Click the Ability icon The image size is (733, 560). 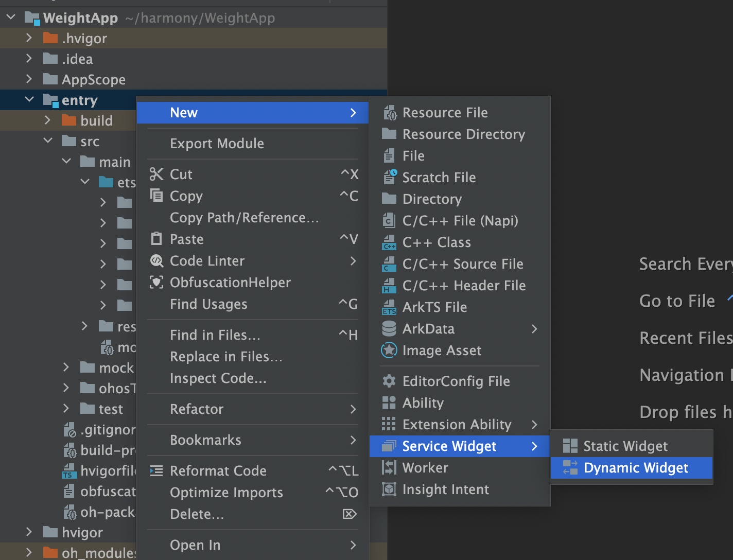point(389,403)
